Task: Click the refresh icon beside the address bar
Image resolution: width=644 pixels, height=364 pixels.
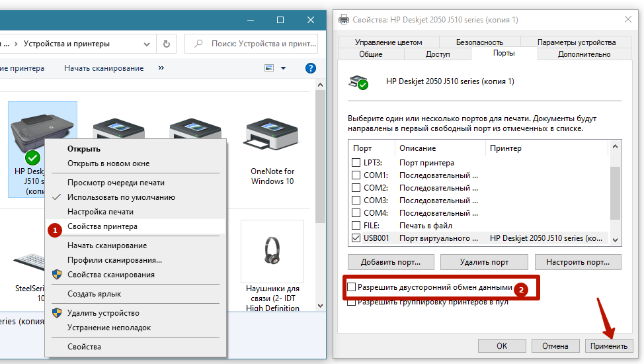Action: coord(167,44)
